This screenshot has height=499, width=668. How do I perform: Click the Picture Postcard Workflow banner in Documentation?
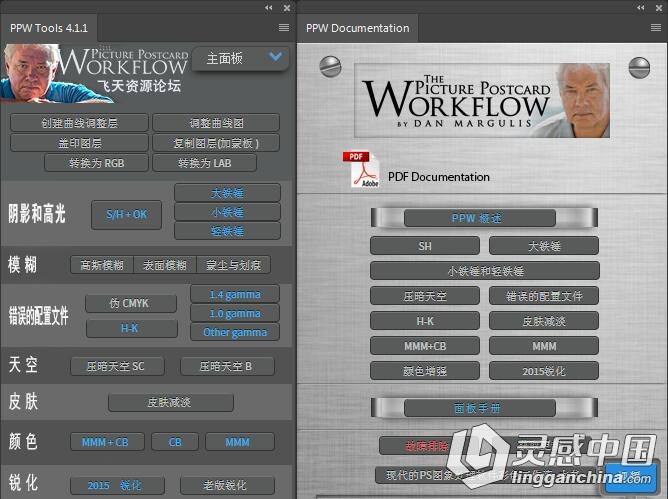coord(482,101)
